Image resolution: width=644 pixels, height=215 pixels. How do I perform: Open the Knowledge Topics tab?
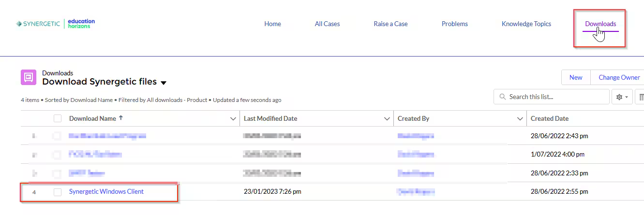[x=526, y=24]
